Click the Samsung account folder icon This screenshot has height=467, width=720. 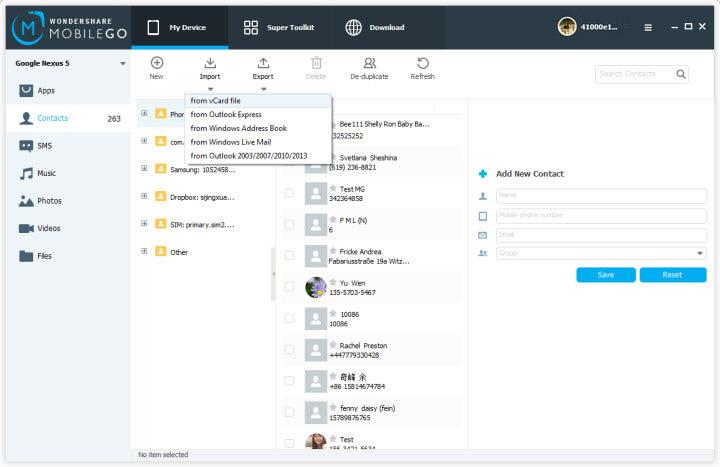tap(161, 169)
